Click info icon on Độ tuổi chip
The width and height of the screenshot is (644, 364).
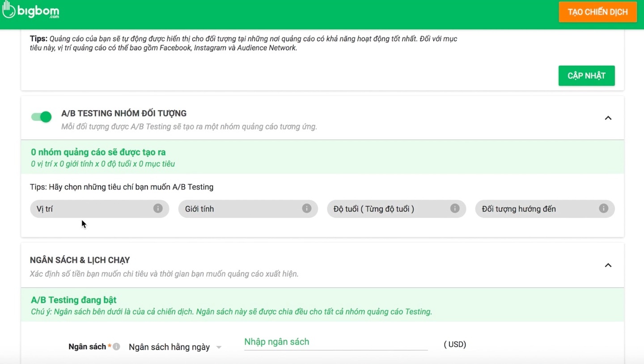[x=455, y=208]
